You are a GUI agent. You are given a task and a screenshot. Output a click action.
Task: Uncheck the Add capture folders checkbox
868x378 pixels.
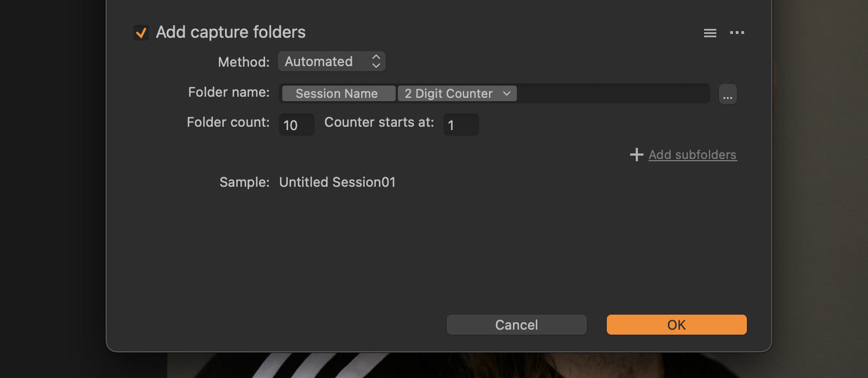[141, 33]
